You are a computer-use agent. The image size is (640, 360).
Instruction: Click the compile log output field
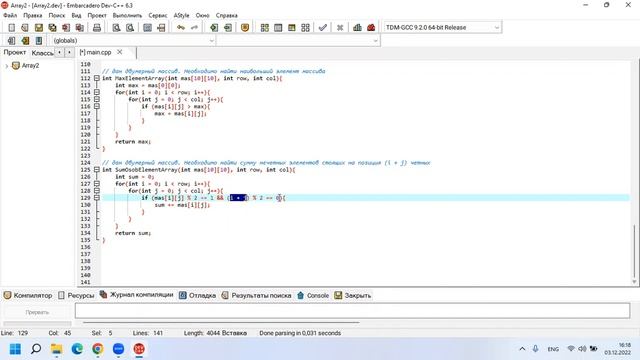tap(352, 311)
